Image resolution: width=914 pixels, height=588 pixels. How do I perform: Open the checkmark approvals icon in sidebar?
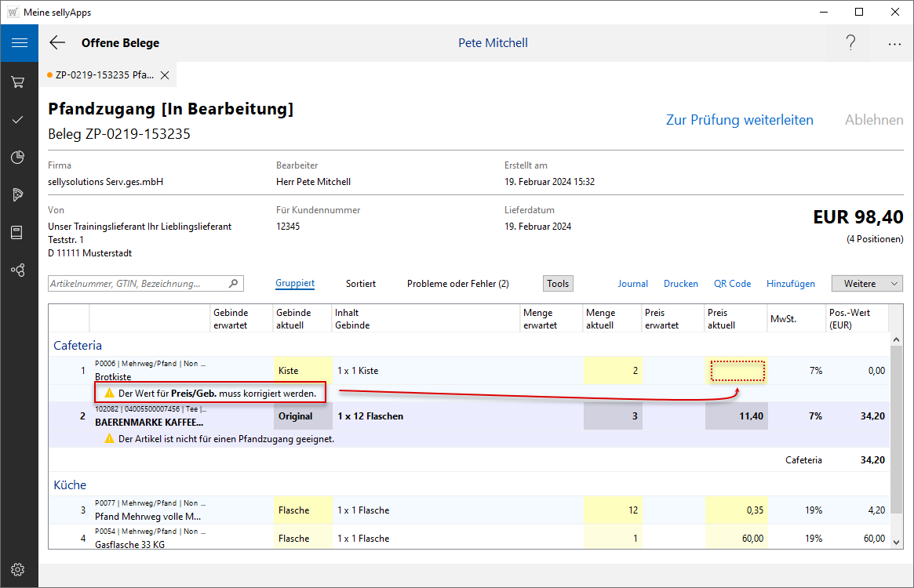19,120
